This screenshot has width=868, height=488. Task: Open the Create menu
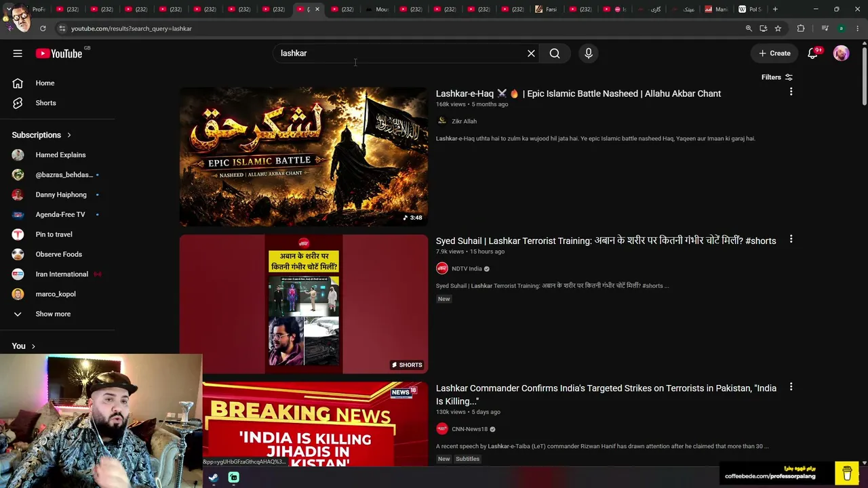tap(774, 54)
